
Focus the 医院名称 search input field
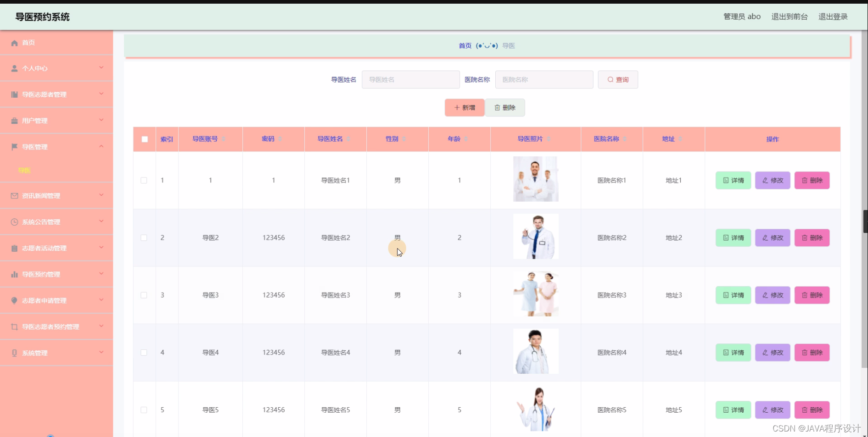544,79
